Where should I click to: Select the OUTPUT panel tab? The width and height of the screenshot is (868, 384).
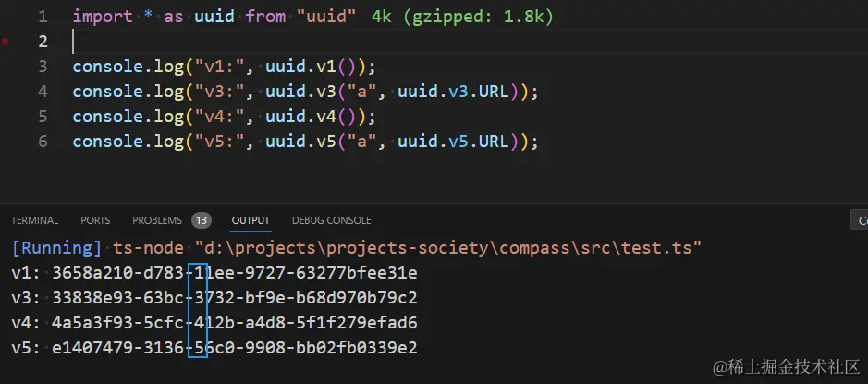251,220
